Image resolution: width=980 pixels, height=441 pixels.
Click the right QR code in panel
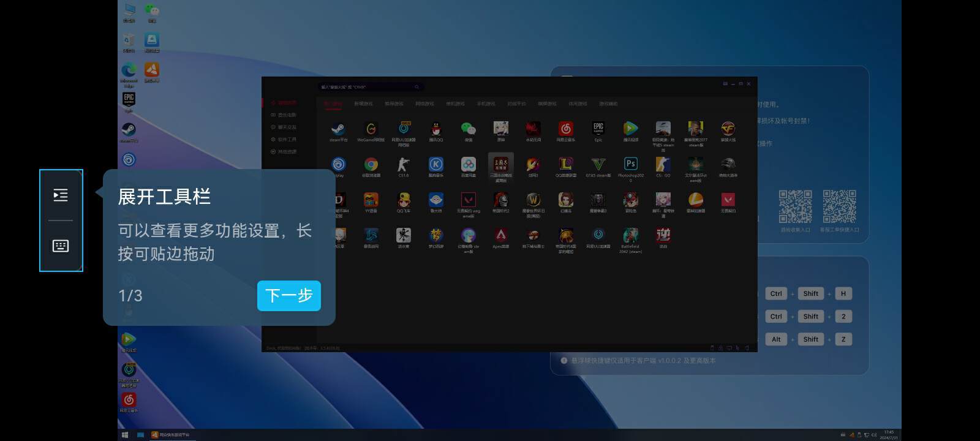click(x=839, y=206)
